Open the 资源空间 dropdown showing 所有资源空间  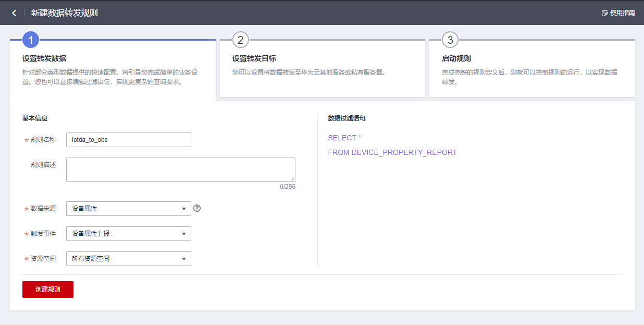tap(128, 258)
